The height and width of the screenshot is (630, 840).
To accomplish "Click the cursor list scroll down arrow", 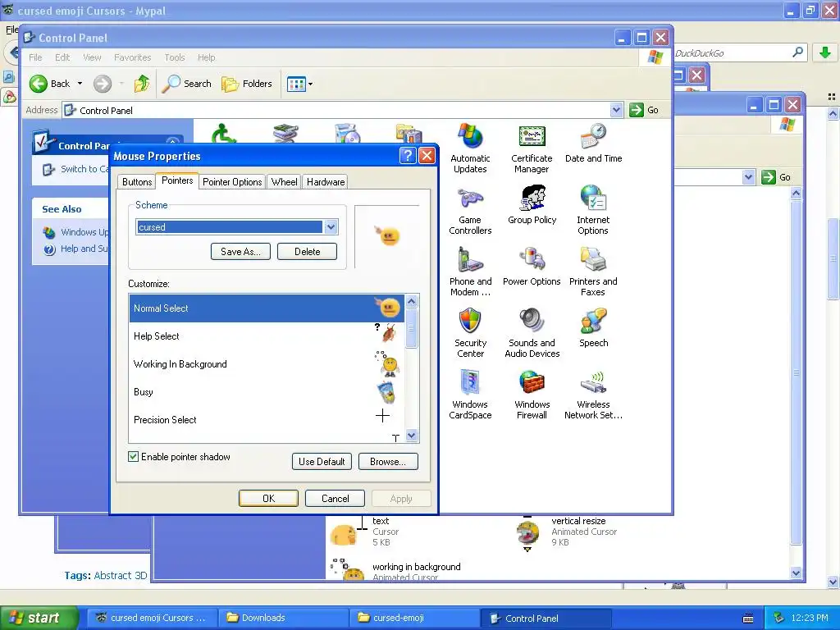I will (412, 436).
